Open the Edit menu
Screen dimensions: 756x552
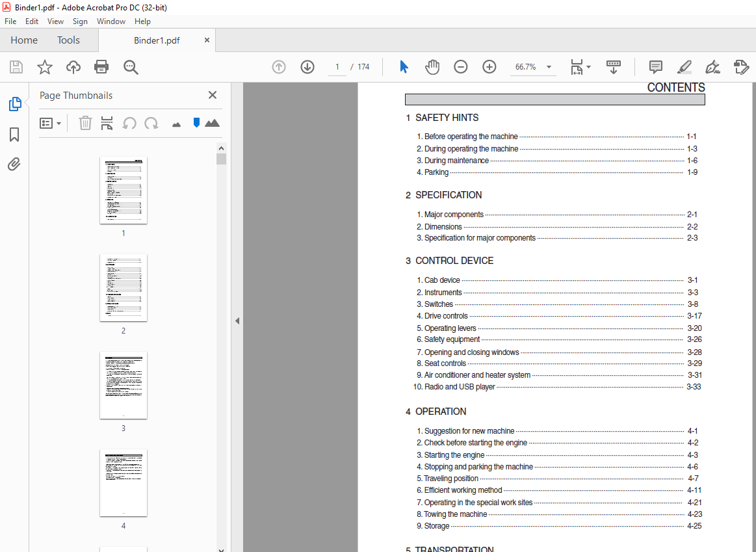coord(32,21)
